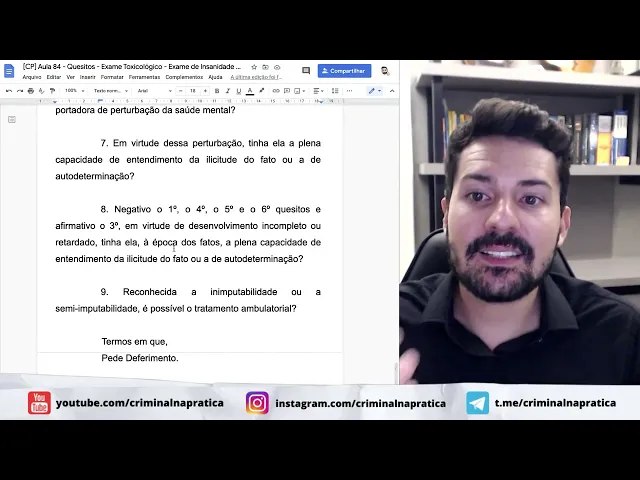Toggle bold formatting
Viewport: 640px width, 480px height.
[x=217, y=91]
